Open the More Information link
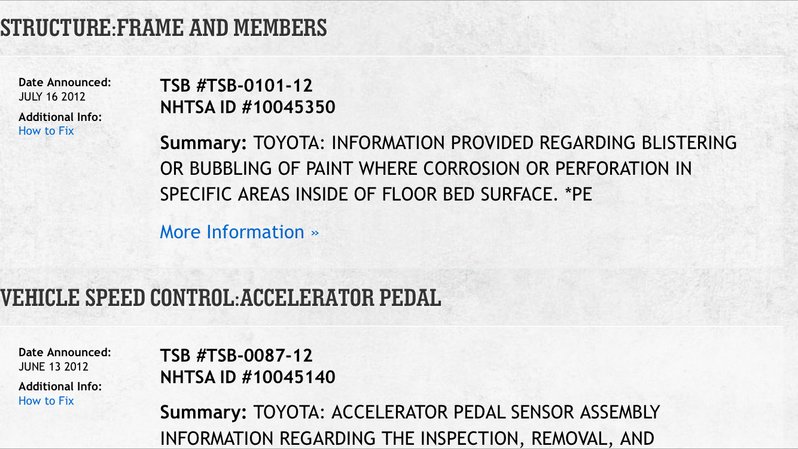This screenshot has height=449, width=798. 239,232
